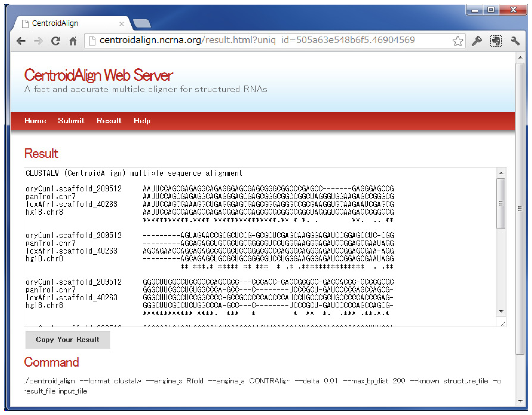The height and width of the screenshot is (415, 532).
Task: Click the textarea resize handle corner
Action: coord(503,324)
